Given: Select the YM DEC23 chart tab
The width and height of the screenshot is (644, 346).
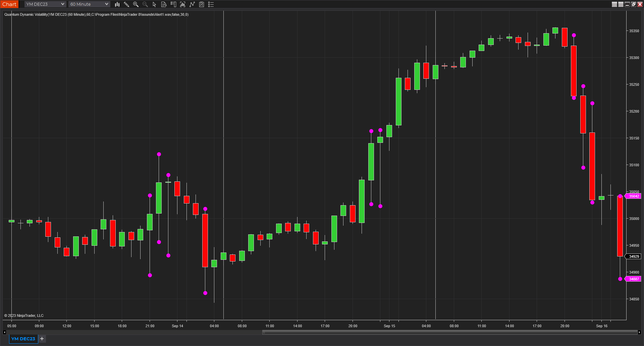Looking at the screenshot, I should coord(23,339).
